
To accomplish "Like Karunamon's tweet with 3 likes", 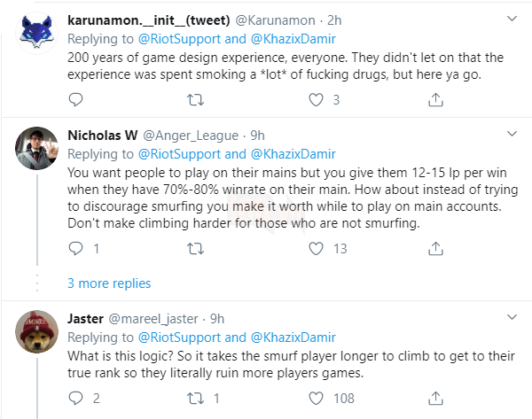I will [315, 100].
